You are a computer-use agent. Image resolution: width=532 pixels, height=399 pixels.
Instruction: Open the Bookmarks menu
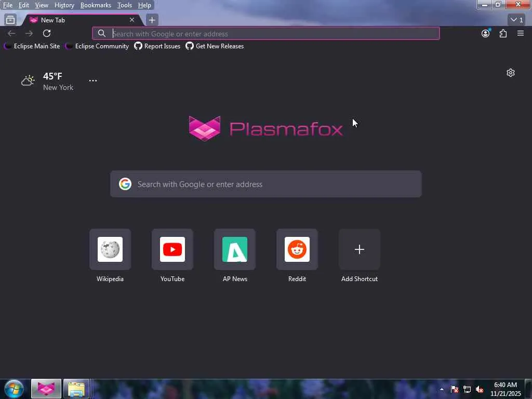(x=96, y=5)
